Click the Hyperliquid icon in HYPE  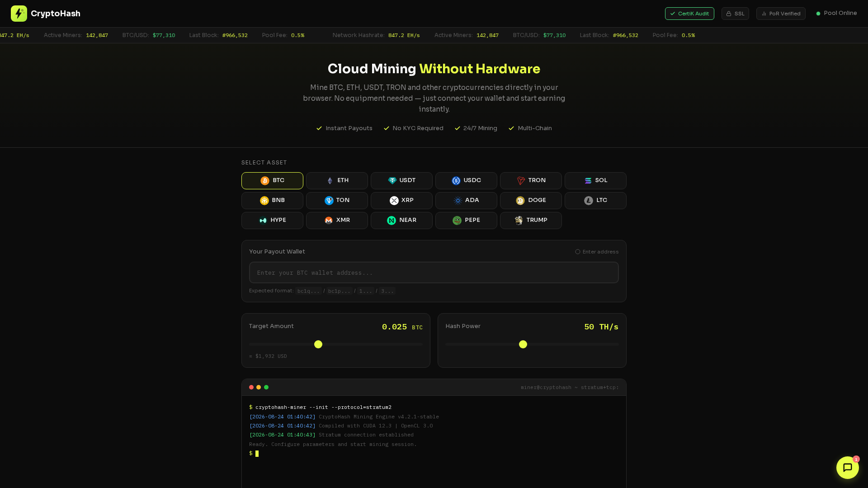point(263,221)
